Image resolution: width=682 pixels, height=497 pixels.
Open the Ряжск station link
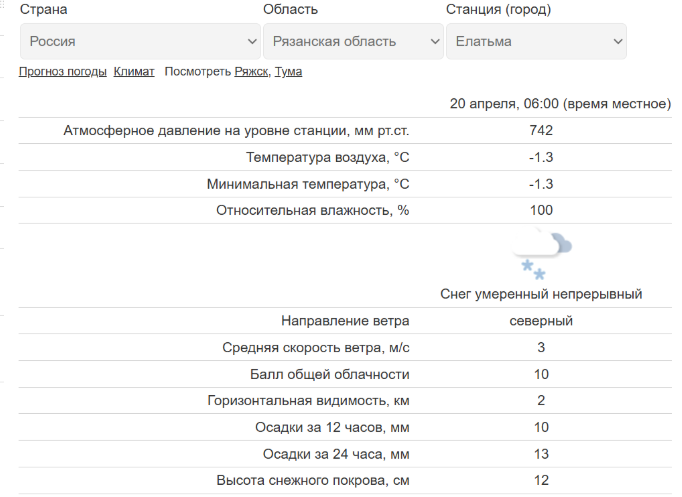tap(251, 72)
